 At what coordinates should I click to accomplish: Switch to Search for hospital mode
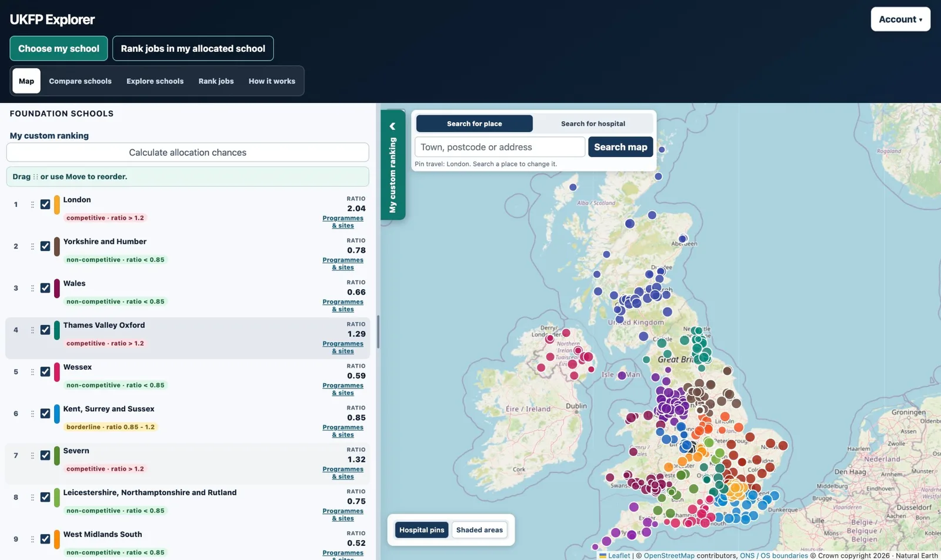[x=593, y=123]
